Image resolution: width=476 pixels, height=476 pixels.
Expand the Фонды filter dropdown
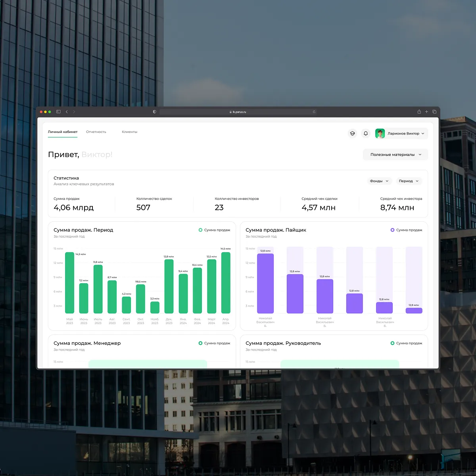(379, 181)
